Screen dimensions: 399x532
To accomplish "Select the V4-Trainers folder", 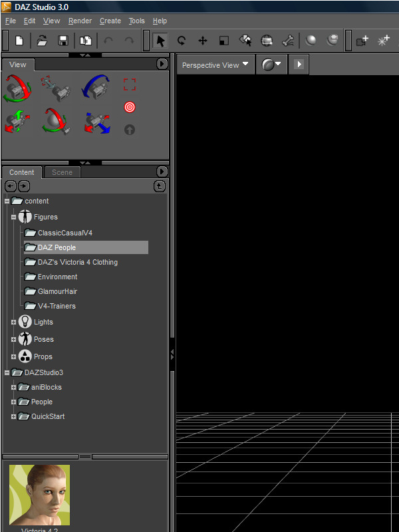I will pos(51,306).
